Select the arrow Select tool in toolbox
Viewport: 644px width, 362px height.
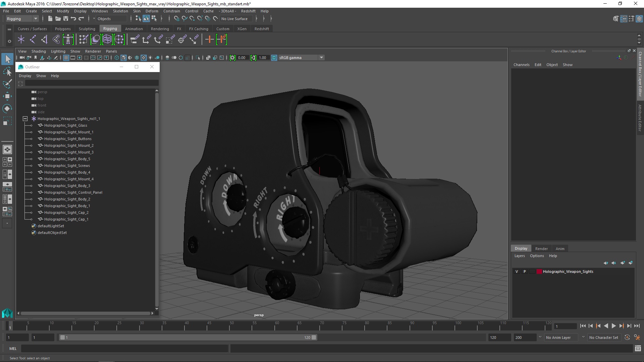coord(7,59)
